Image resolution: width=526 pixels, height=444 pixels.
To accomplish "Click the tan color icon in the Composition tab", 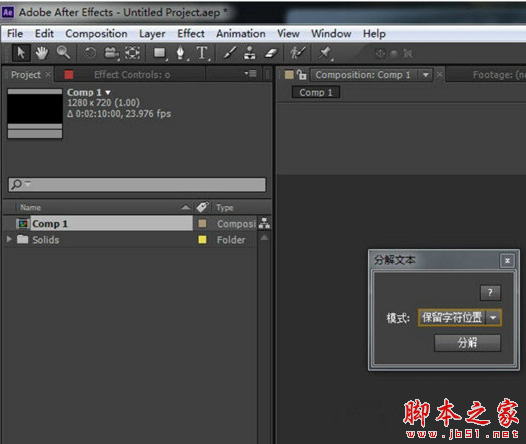I will 289,74.
